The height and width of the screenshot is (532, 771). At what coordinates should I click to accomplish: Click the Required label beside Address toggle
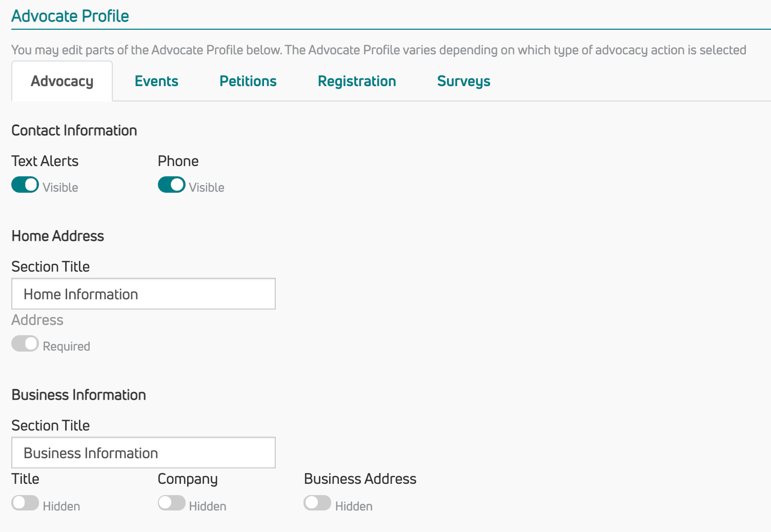tap(67, 346)
